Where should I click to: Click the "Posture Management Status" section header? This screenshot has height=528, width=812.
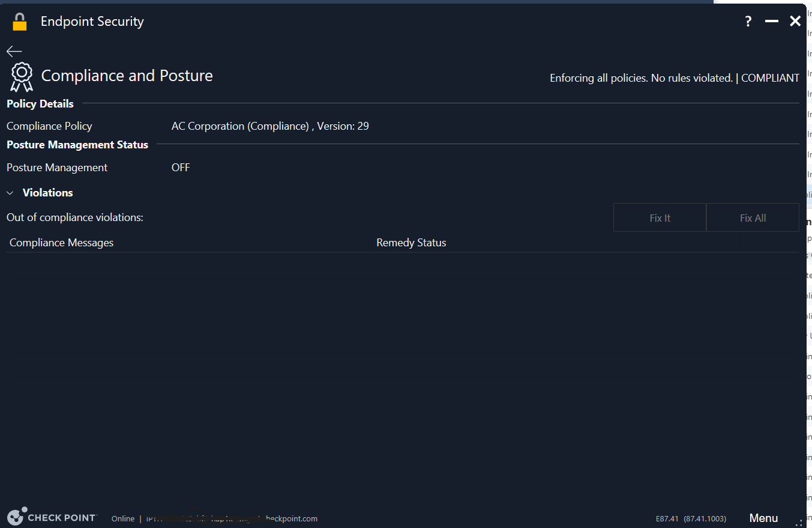click(x=77, y=145)
